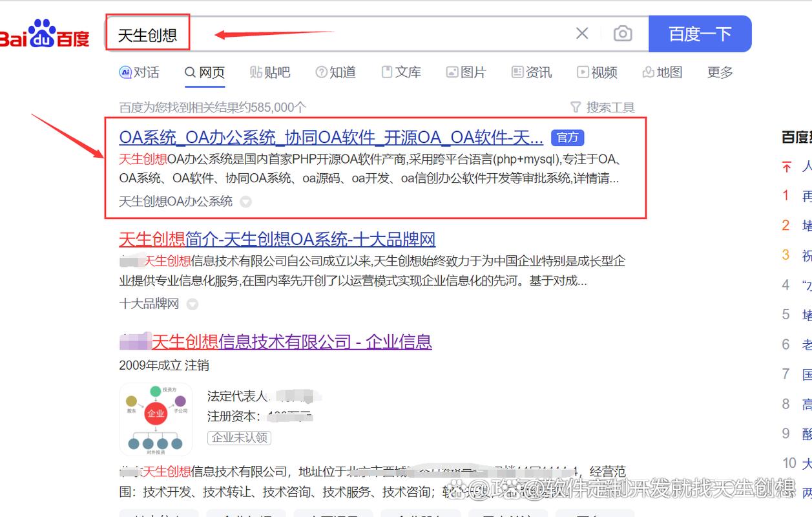Click the 文库 document icon
This screenshot has height=517, width=812.
point(388,72)
